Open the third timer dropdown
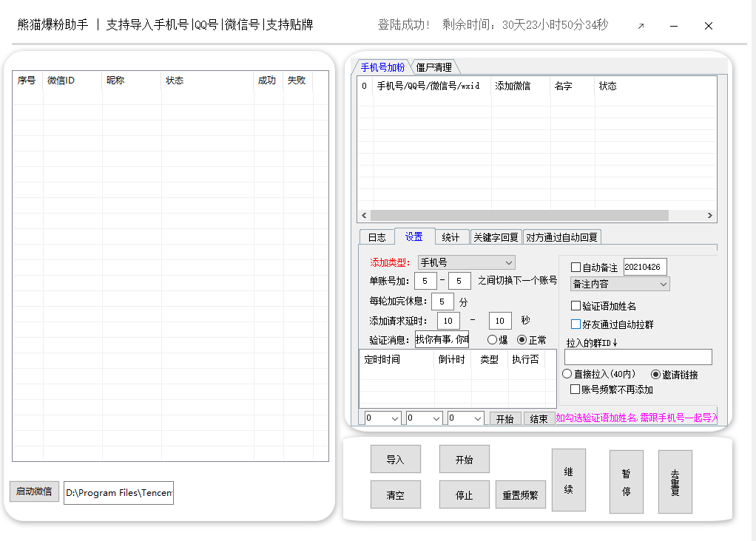756x541 pixels. pyautogui.click(x=465, y=418)
